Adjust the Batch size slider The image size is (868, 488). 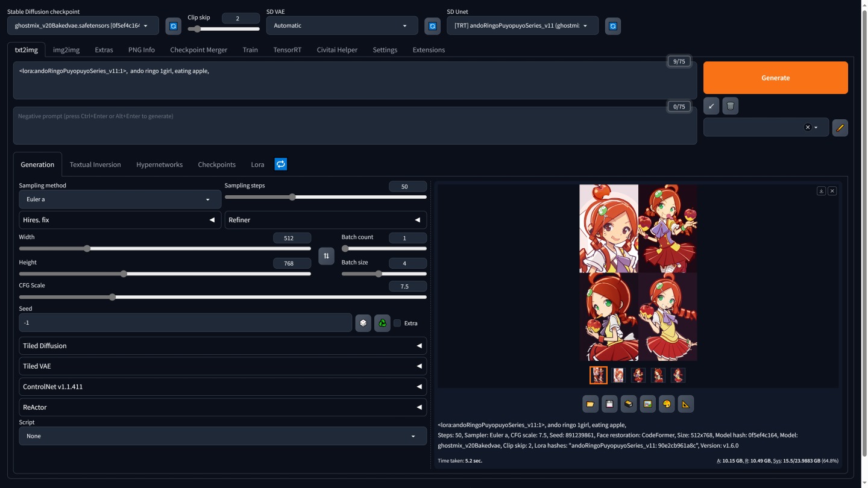384,274
